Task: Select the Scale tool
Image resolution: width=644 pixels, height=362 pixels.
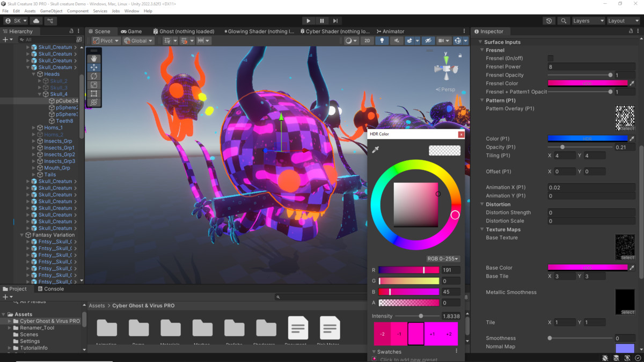Action: coord(94,85)
